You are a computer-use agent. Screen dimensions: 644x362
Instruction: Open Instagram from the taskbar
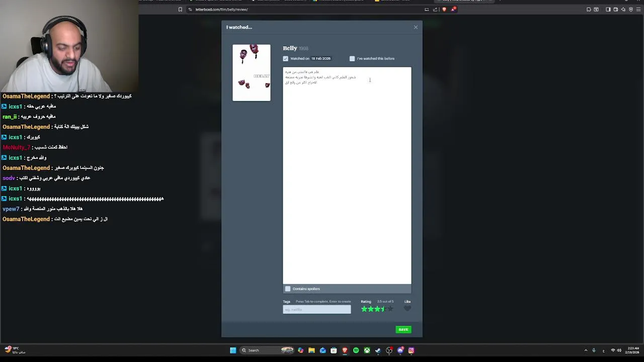[411, 350]
